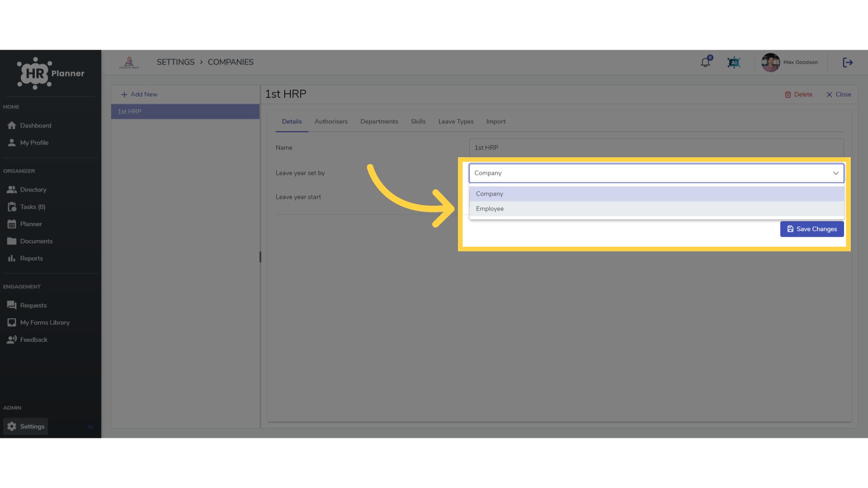868x488 pixels.
Task: Click COMPANIES breadcrumb link
Action: click(x=231, y=62)
